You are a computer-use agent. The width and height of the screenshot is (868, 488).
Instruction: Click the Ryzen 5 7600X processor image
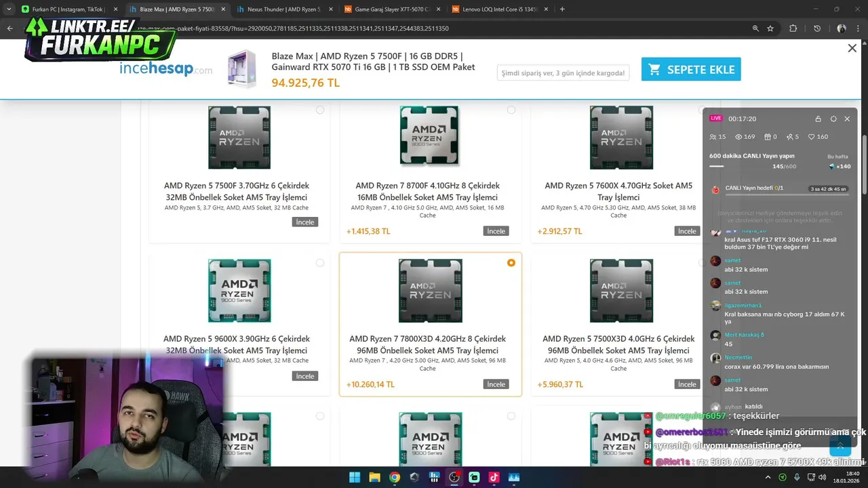tap(621, 138)
